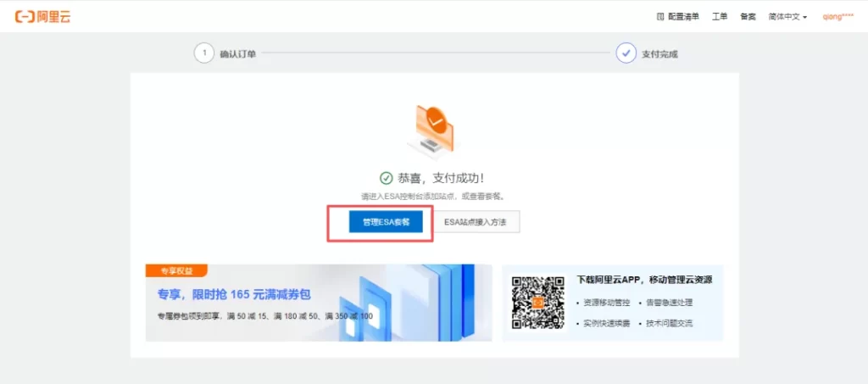Open the qiang**** account menu
The image size is (868, 384).
click(x=837, y=16)
